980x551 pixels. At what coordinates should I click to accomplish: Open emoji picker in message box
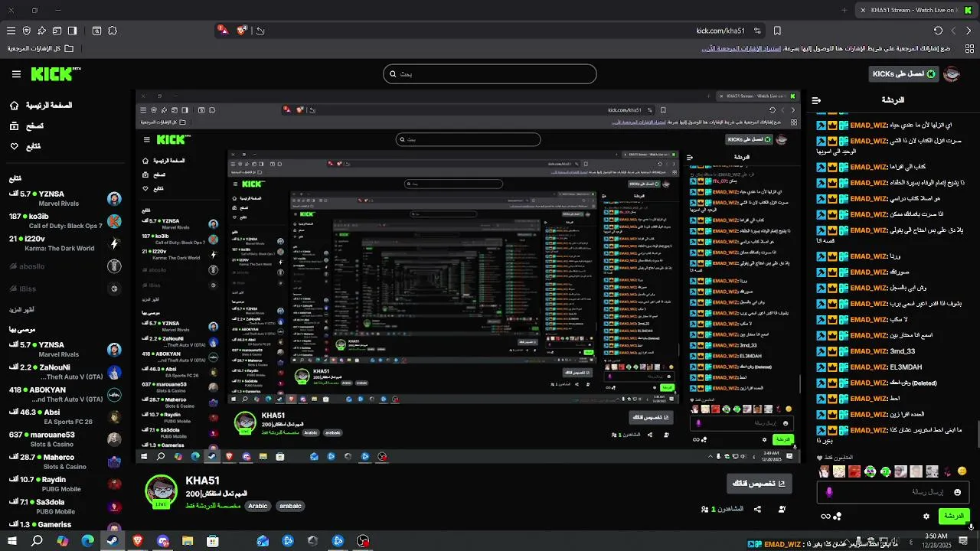pos(957,492)
